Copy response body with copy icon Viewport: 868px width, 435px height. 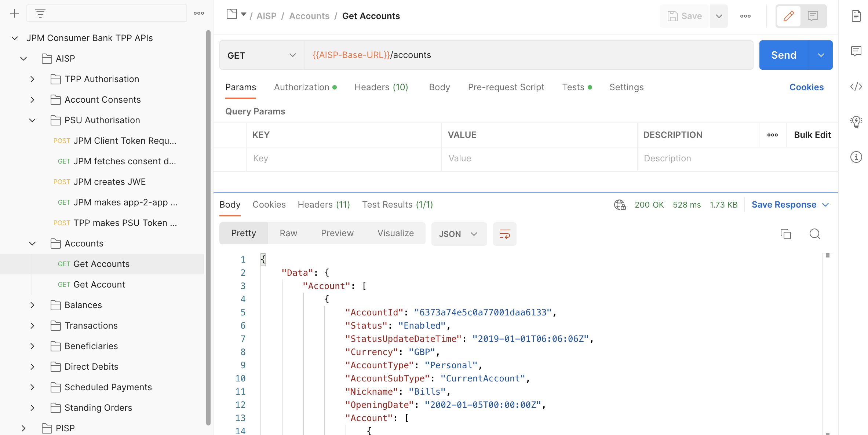pos(785,234)
